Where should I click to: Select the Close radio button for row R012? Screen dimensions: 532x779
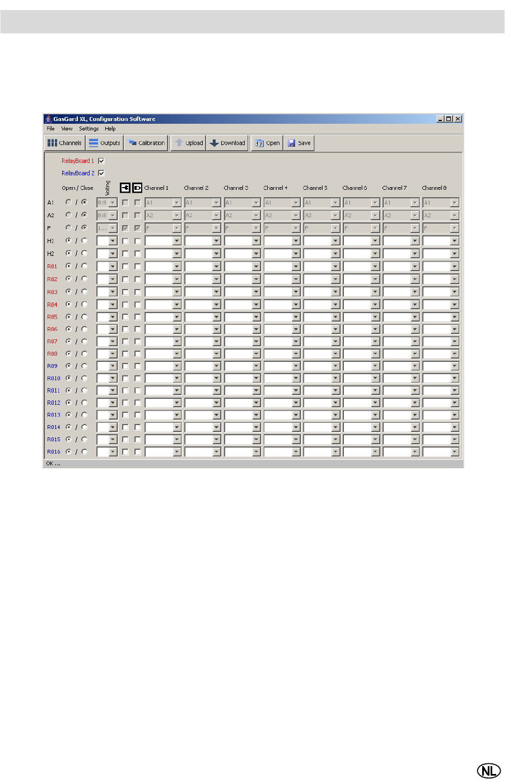coord(85,402)
